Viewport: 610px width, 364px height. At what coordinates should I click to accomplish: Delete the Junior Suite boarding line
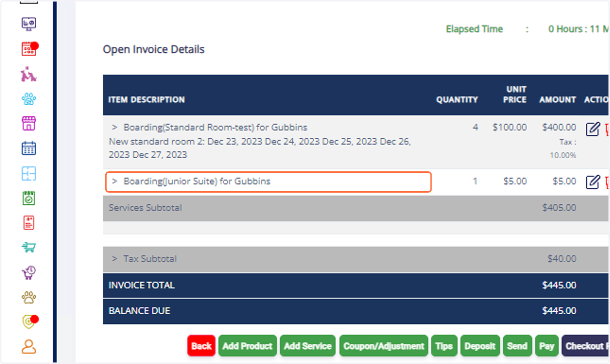click(607, 181)
